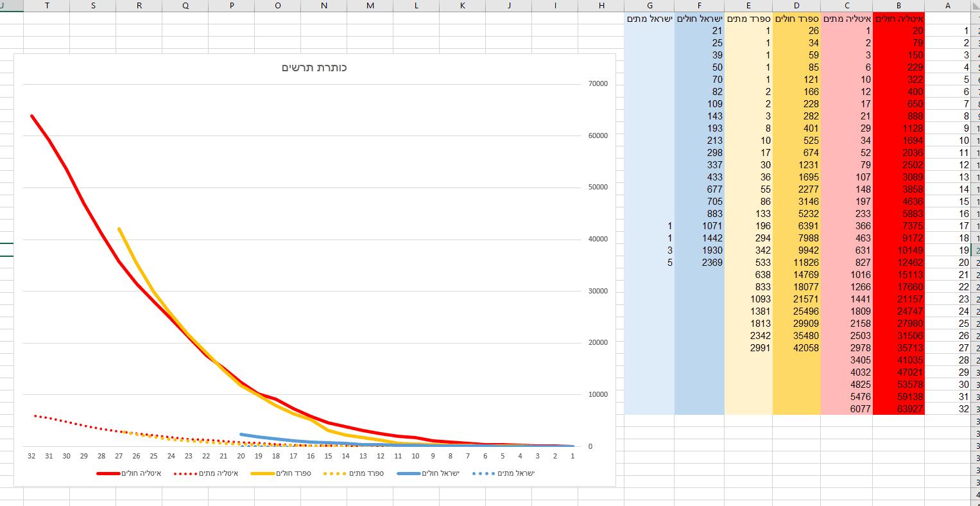Select the cell containing 63927

898,409
